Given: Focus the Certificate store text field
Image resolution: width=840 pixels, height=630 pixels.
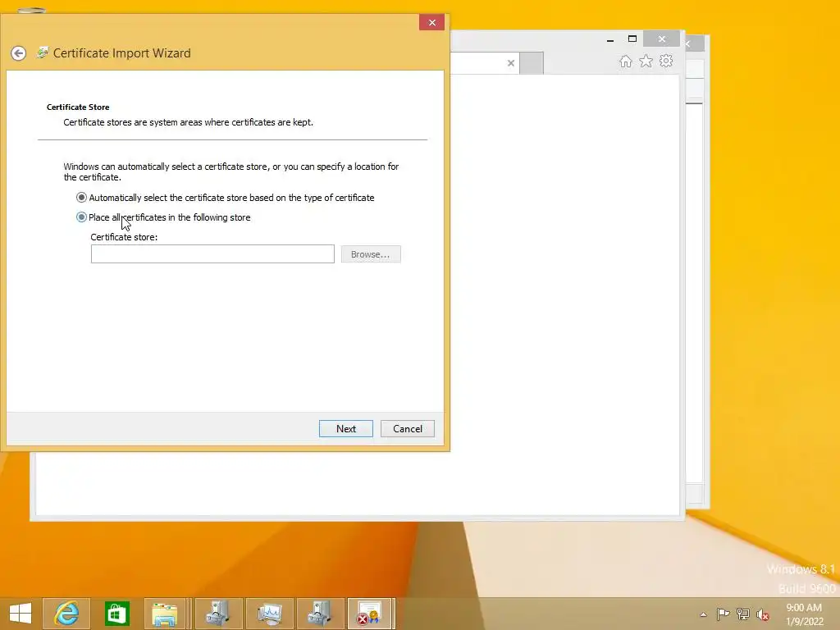Looking at the screenshot, I should click(212, 254).
